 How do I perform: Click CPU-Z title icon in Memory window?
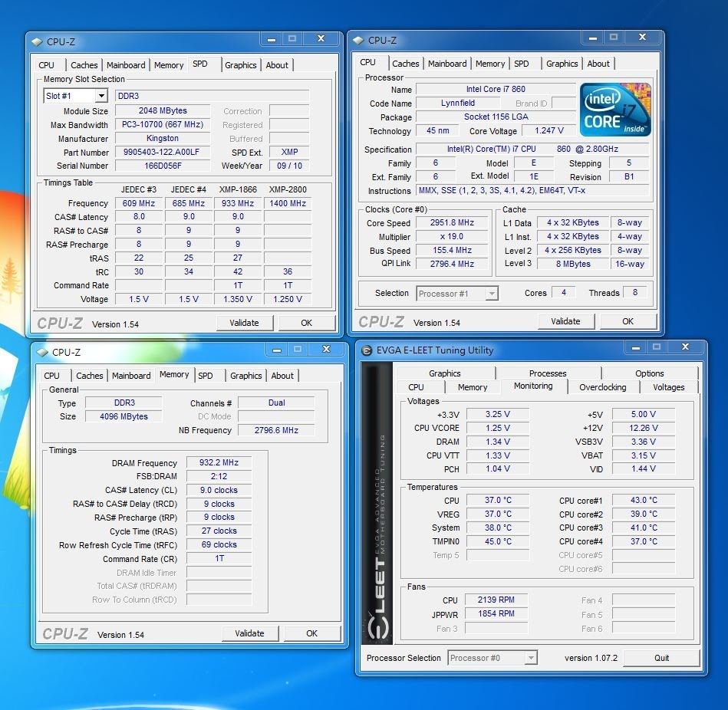tap(42, 352)
